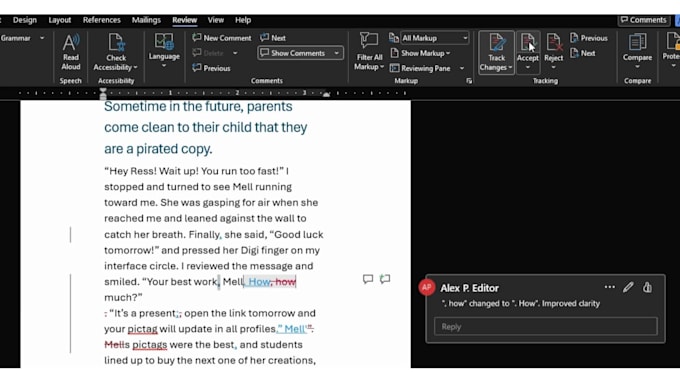Reject the tracked change
680x383 pixels.
pos(553,47)
